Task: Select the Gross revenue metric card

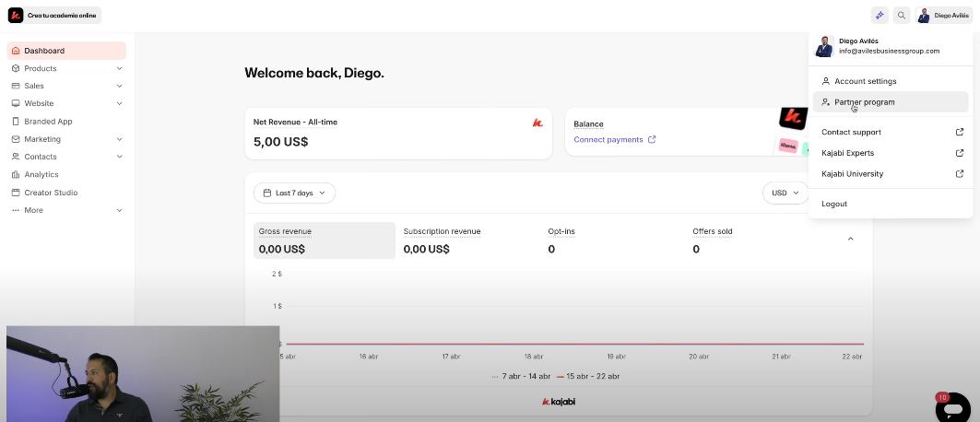Action: point(324,240)
